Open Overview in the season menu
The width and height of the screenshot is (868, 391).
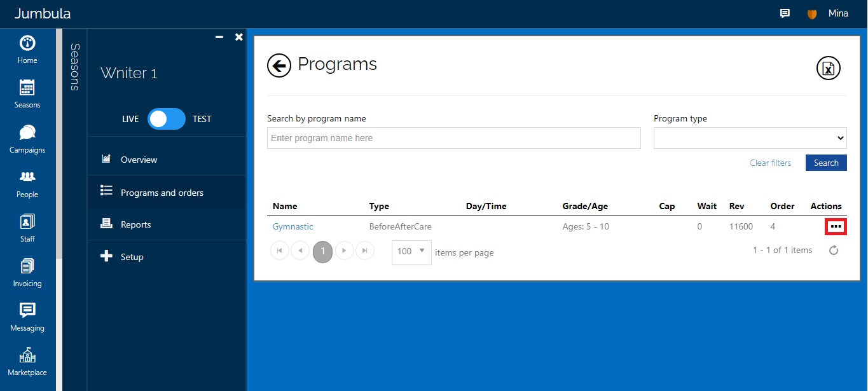coord(166,160)
